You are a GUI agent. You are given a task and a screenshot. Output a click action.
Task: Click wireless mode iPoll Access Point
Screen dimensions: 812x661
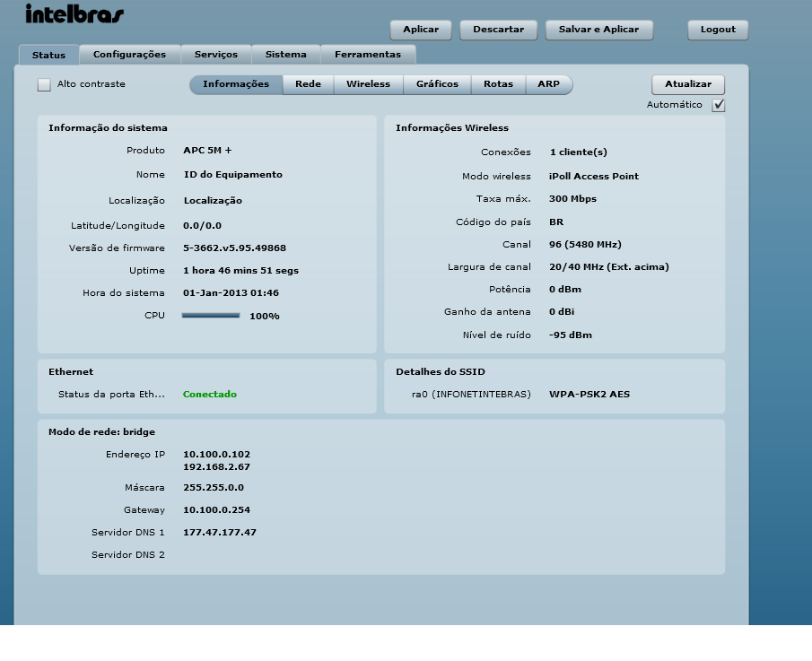pyautogui.click(x=594, y=177)
